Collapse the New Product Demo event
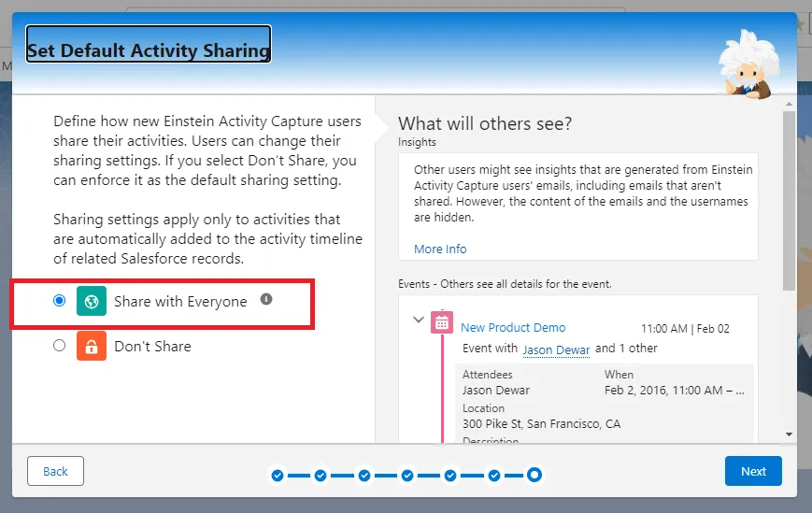 419,320
